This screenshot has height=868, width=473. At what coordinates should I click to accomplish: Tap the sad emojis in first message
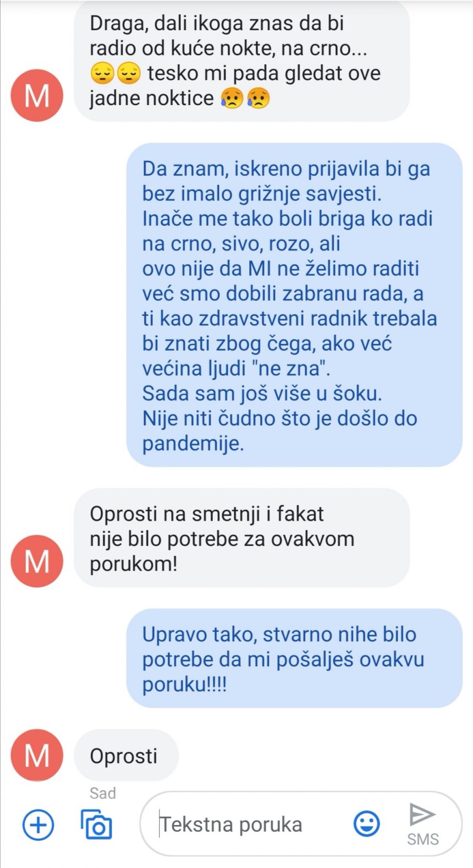point(116,73)
